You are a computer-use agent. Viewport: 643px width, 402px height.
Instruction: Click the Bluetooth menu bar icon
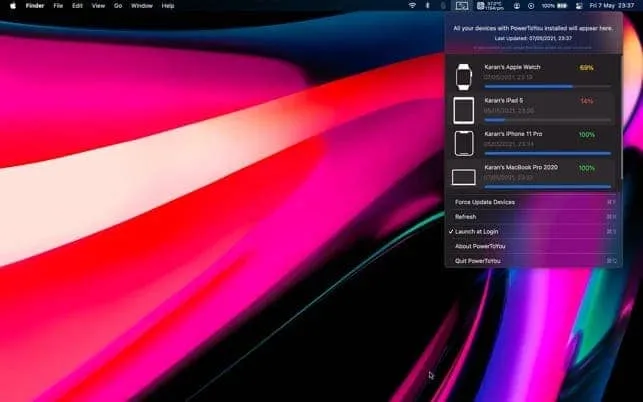[427, 5]
